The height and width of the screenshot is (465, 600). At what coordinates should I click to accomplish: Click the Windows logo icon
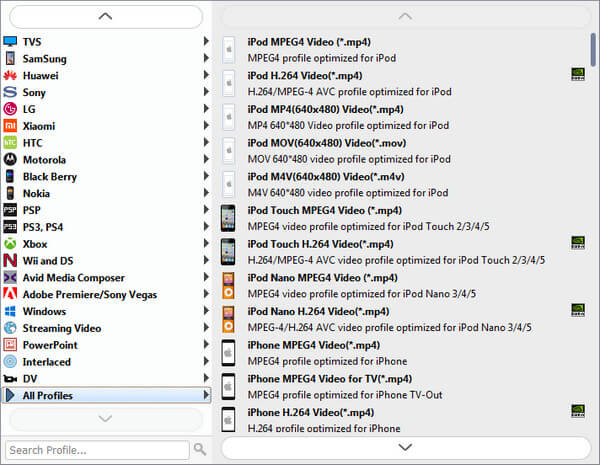(10, 311)
